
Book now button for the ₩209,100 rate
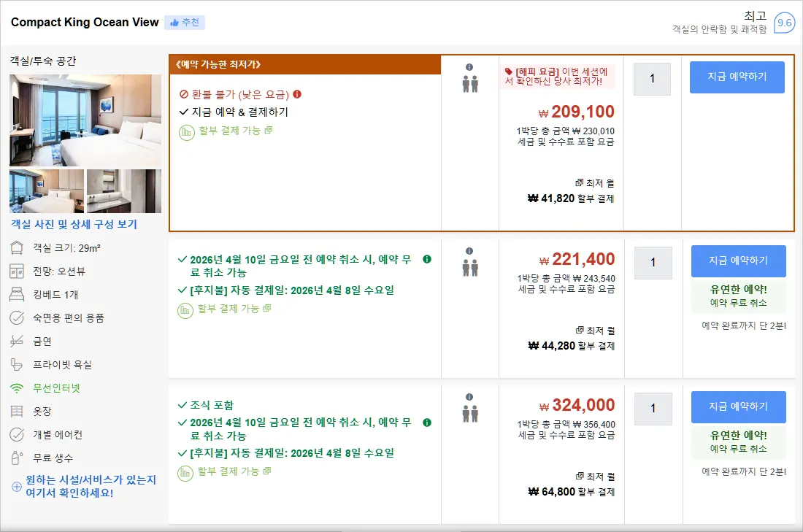737,77
